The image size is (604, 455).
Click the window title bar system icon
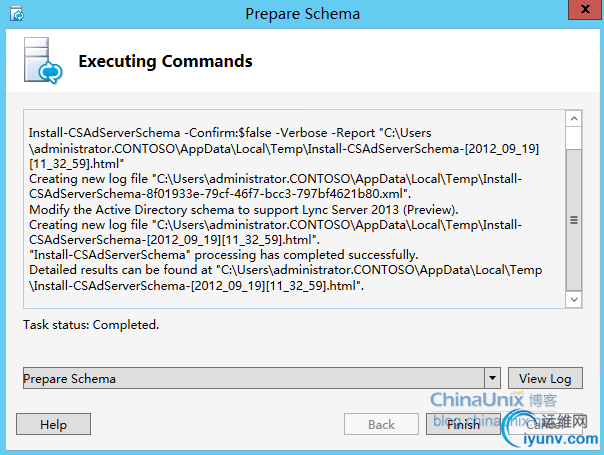tap(17, 14)
